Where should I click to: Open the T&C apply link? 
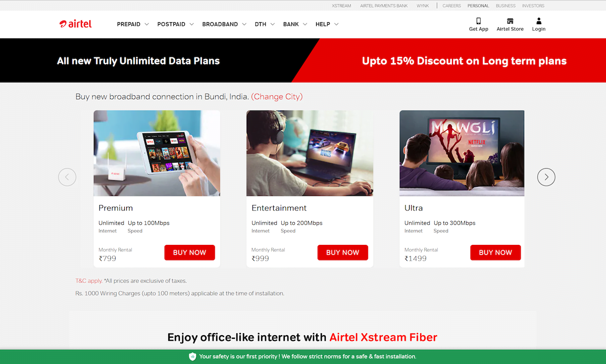[88, 281]
